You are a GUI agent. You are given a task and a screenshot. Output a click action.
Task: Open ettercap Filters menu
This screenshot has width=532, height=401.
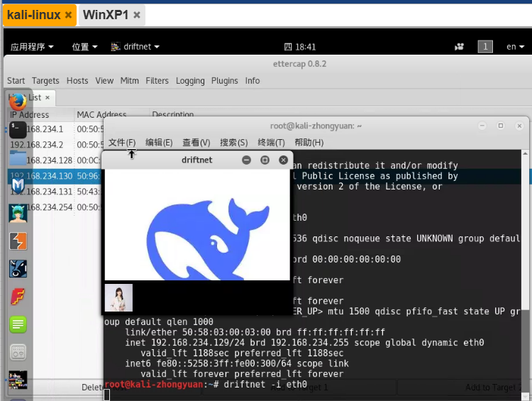click(x=157, y=81)
